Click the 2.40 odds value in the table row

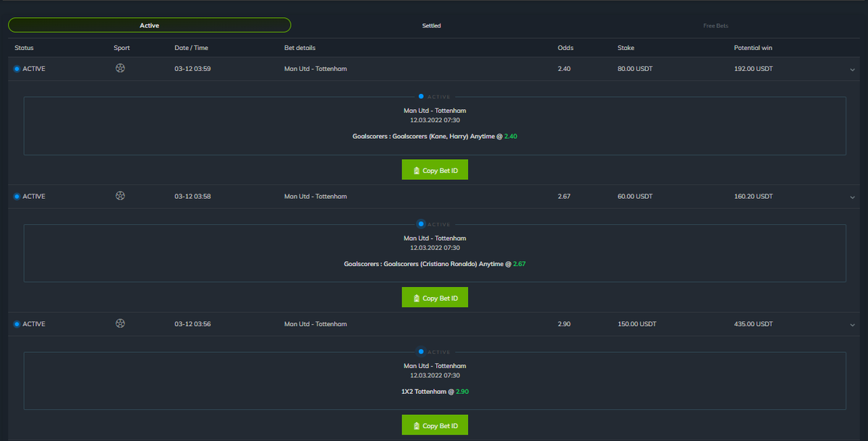564,69
